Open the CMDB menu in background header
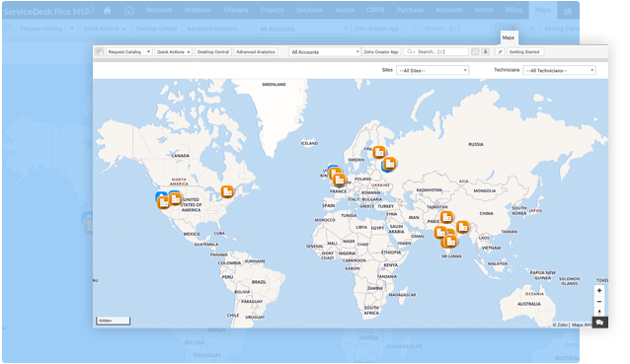 [375, 10]
